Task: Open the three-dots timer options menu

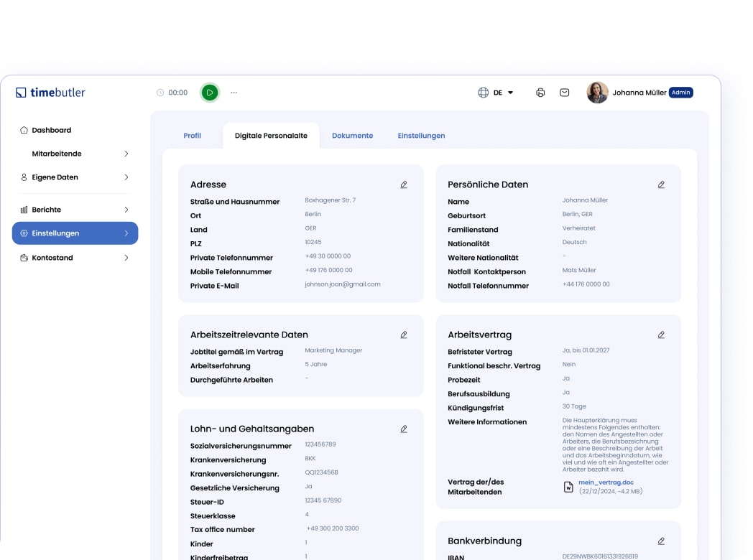Action: pos(234,93)
